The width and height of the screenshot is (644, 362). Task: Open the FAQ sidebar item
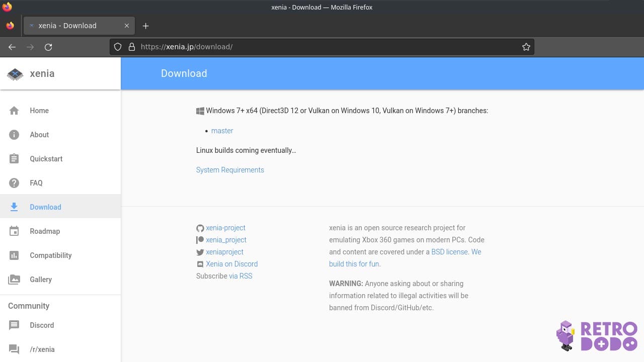click(60, 183)
